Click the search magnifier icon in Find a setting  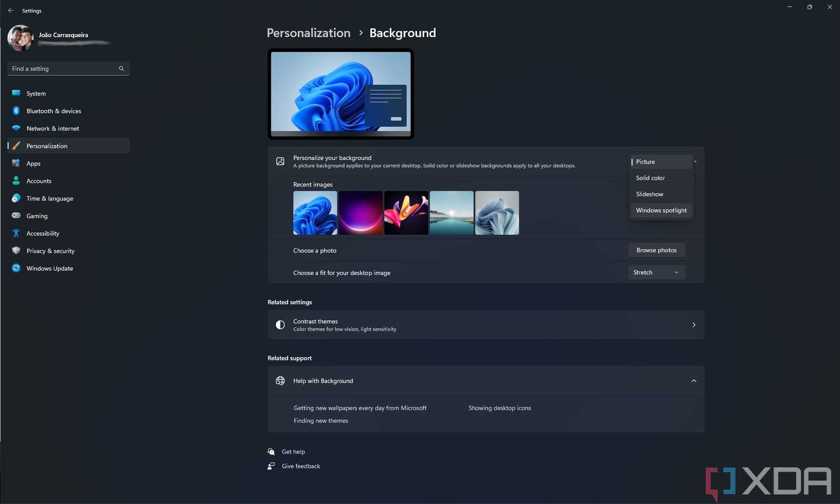[121, 69]
